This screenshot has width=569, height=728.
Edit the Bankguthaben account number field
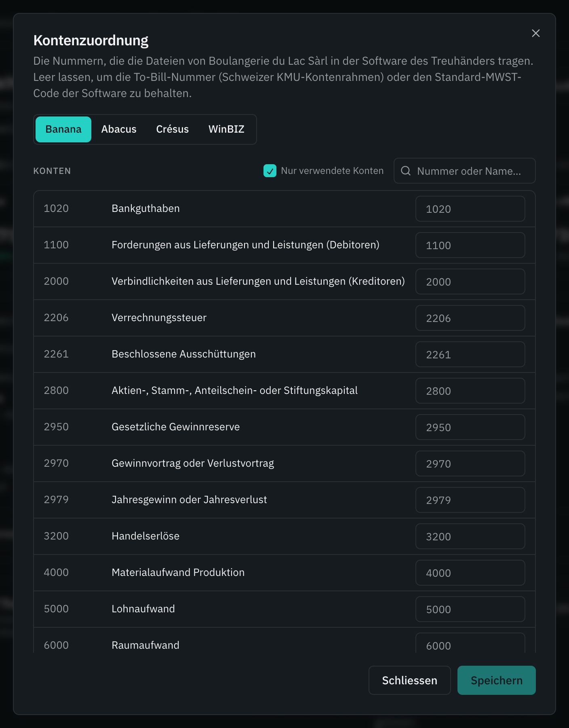(470, 209)
